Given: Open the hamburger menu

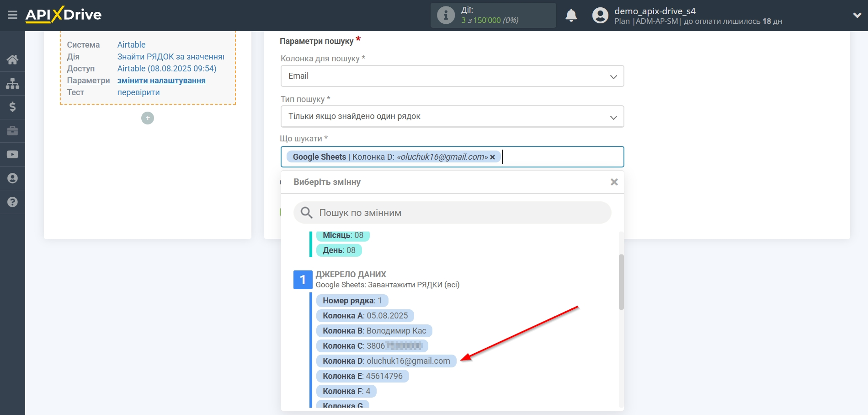Looking at the screenshot, I should point(12,15).
